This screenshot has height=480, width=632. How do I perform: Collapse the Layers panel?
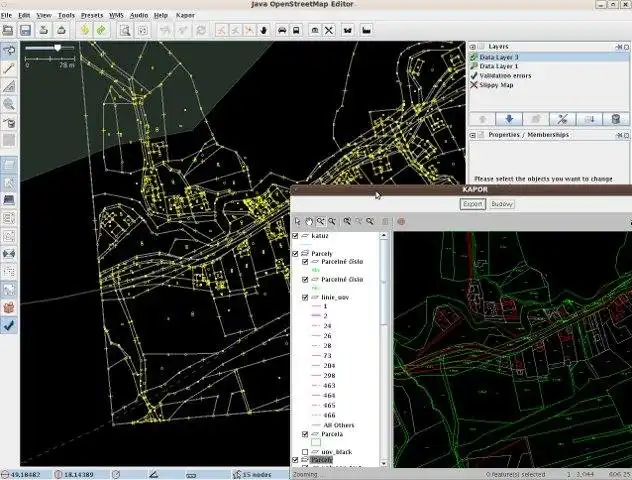point(472,47)
